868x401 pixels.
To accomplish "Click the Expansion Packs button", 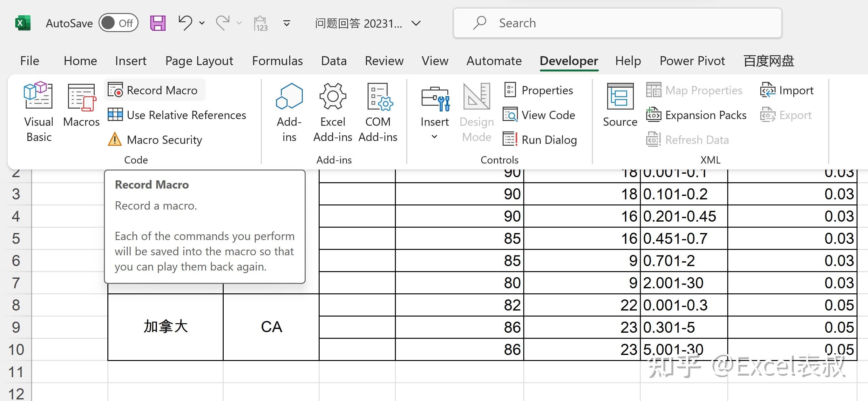I will (x=696, y=115).
